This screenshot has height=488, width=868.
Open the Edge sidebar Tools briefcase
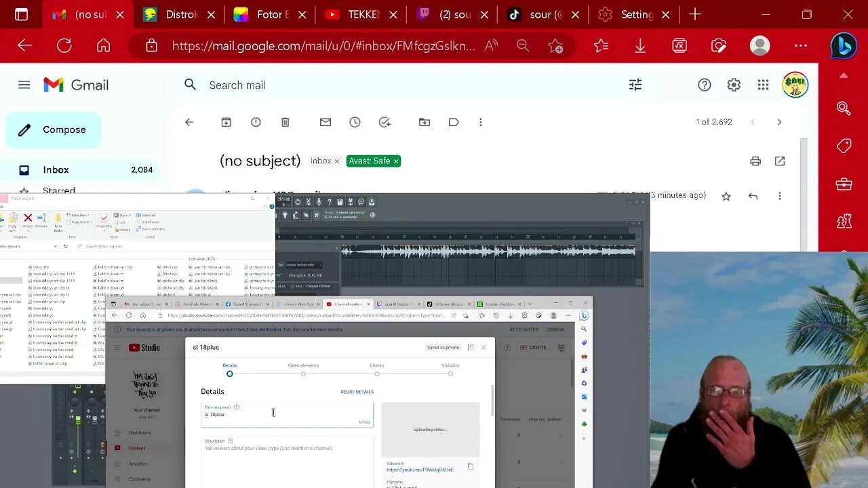tap(844, 184)
